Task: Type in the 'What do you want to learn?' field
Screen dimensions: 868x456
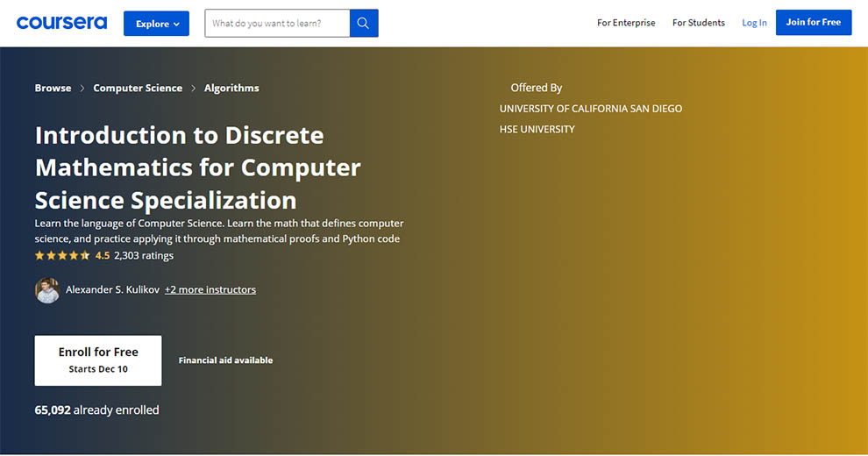Action: (x=277, y=24)
